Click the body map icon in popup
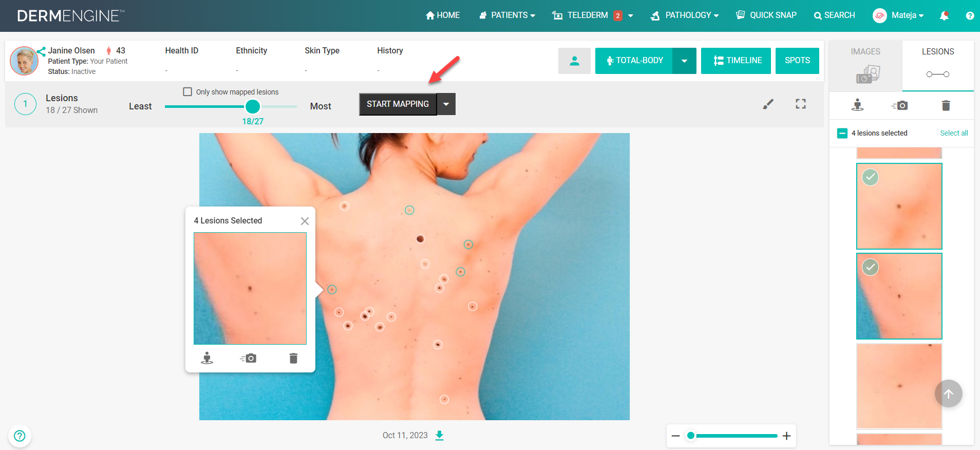Image resolution: width=980 pixels, height=450 pixels. coord(207,358)
